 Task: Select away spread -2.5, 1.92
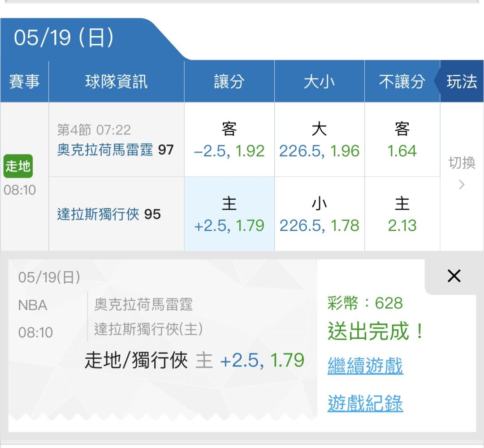point(229,140)
